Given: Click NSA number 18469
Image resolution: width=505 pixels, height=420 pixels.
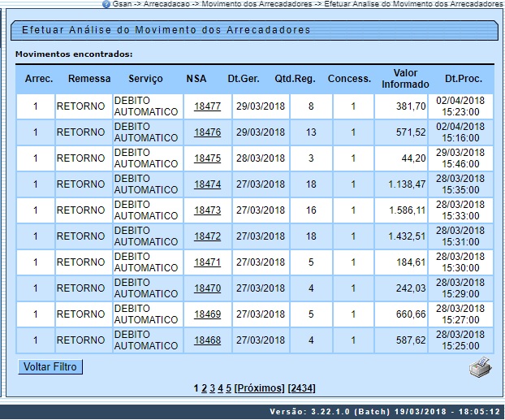Looking at the screenshot, I should 207,314.
